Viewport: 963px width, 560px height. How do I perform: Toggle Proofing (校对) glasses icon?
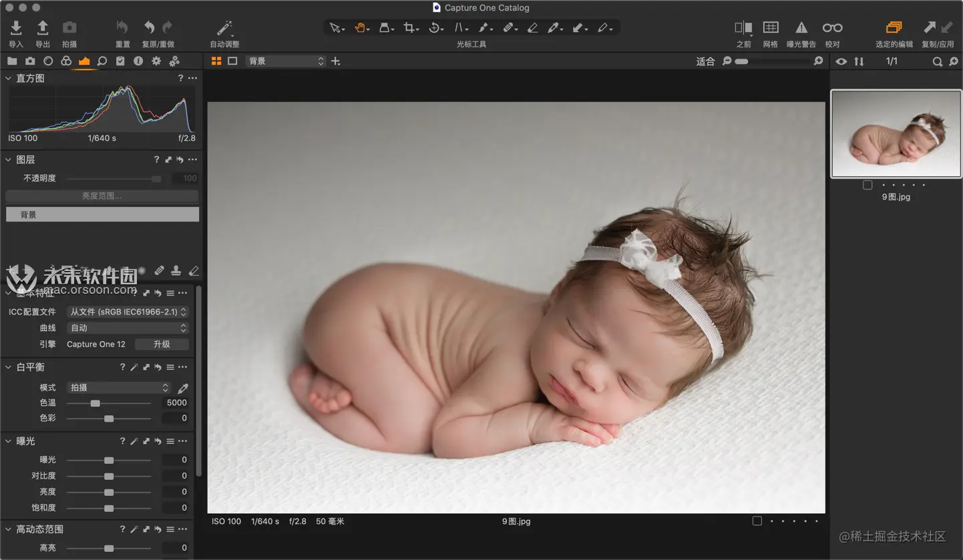click(832, 27)
